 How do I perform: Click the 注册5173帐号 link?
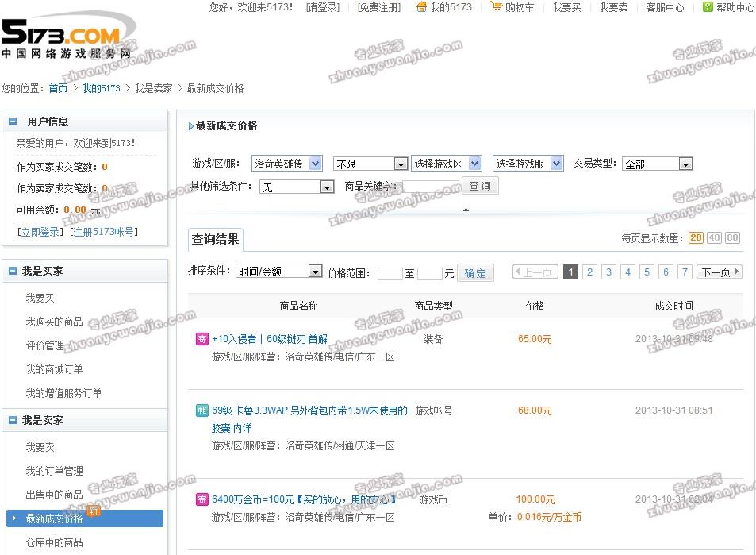tap(104, 232)
